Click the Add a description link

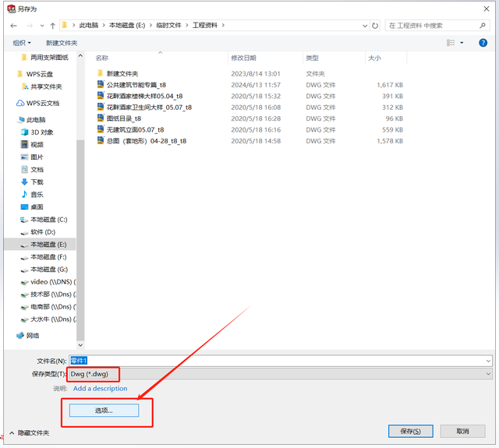[x=100, y=389]
